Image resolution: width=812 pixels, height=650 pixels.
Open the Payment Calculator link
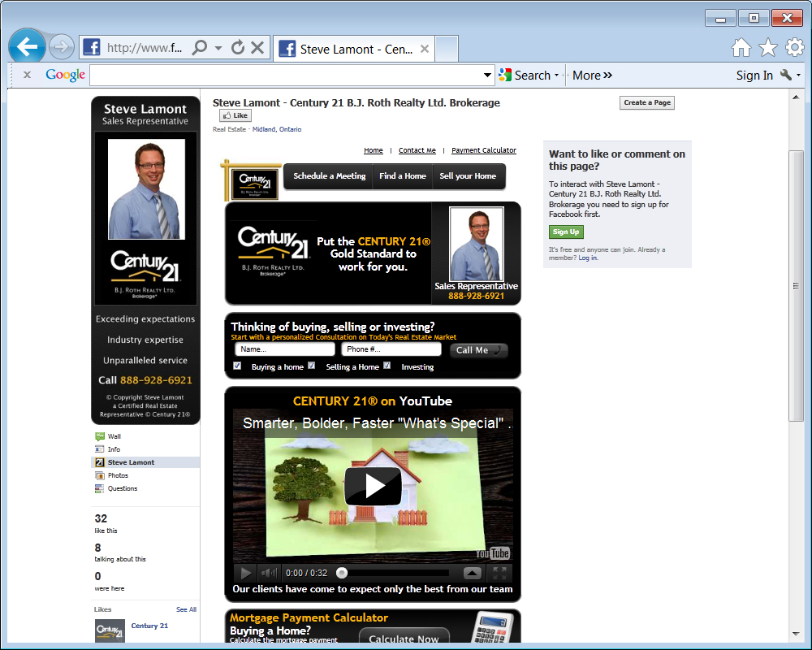(x=484, y=150)
